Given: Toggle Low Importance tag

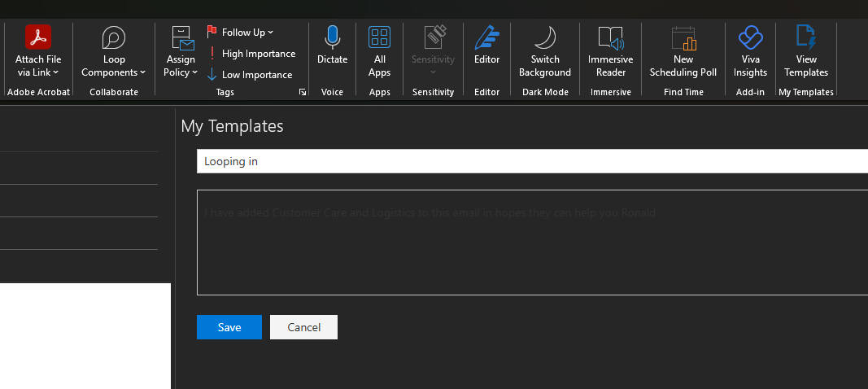Looking at the screenshot, I should coord(250,75).
